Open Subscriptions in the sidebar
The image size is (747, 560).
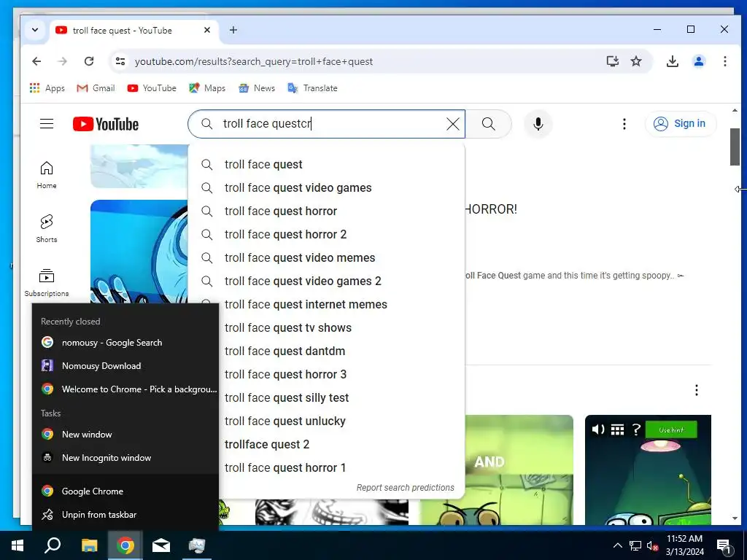tap(47, 283)
